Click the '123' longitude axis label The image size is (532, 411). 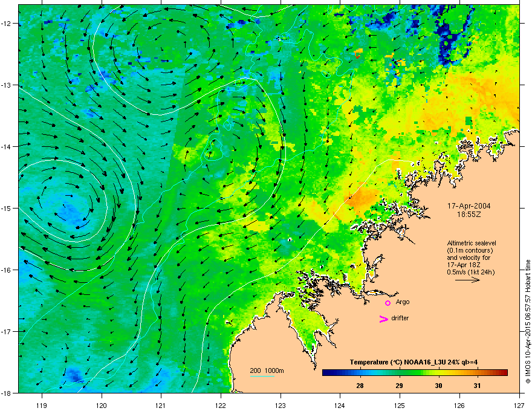(281, 406)
